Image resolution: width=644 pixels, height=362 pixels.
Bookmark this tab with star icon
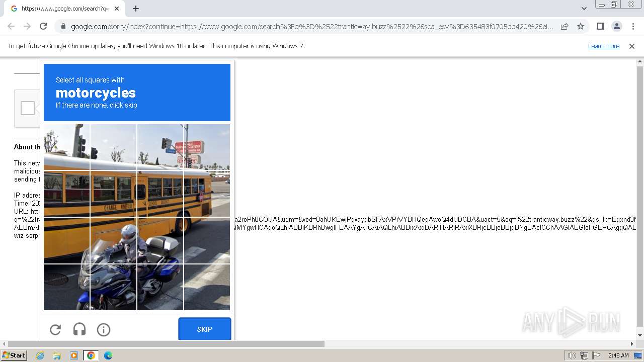click(581, 26)
